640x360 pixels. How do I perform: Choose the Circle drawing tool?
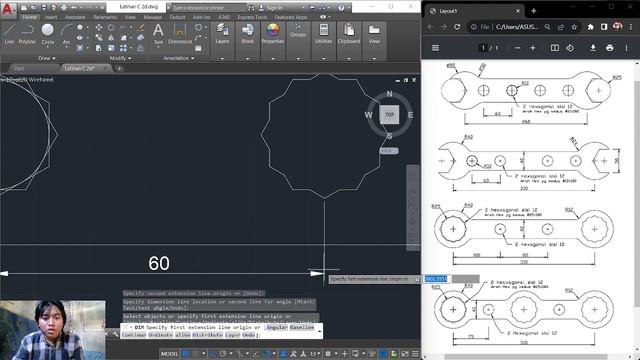48,33
